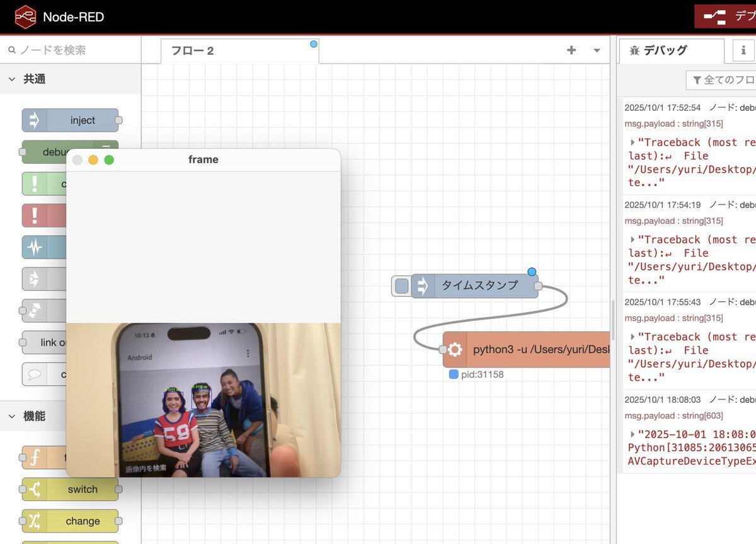
Task: Click the status node waveform icon
Action: (35, 248)
